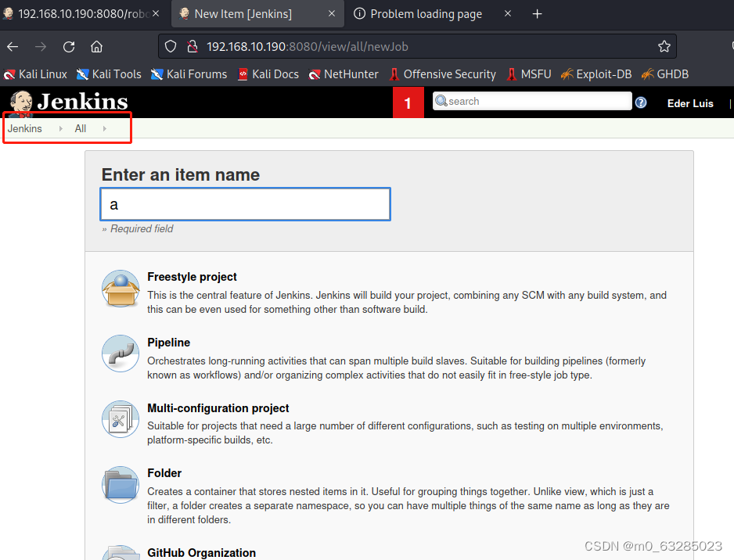734x560 pixels.
Task: Click the Folder description text
Action: (x=408, y=506)
